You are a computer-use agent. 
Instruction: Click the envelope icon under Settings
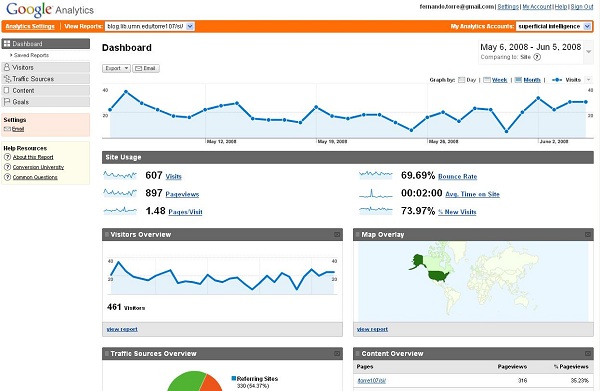coord(7,129)
